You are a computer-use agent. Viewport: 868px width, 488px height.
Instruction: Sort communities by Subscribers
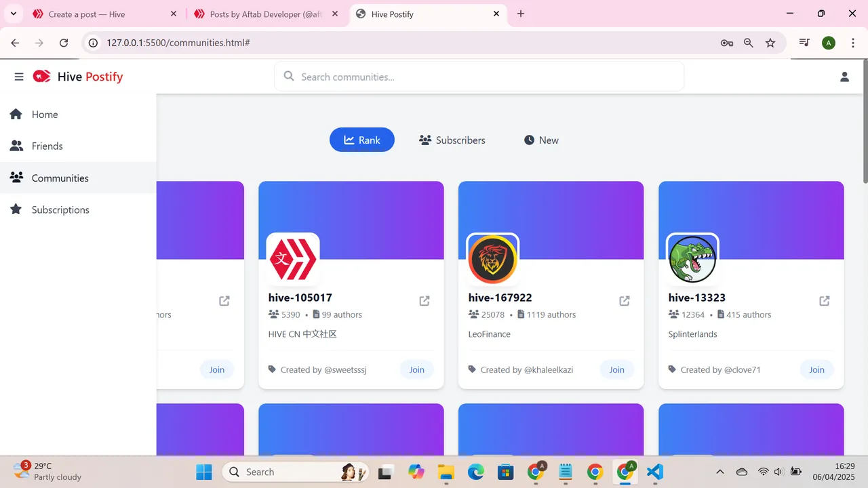point(452,140)
